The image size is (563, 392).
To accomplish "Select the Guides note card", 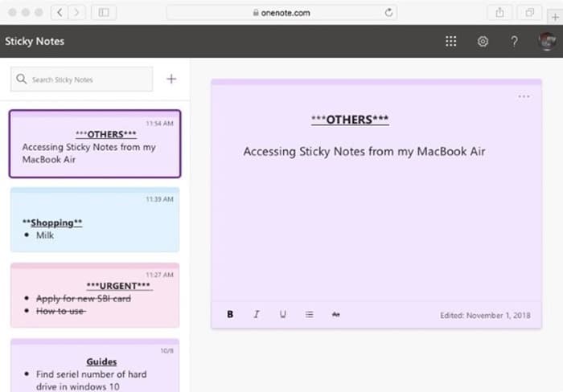I will [x=95, y=365].
